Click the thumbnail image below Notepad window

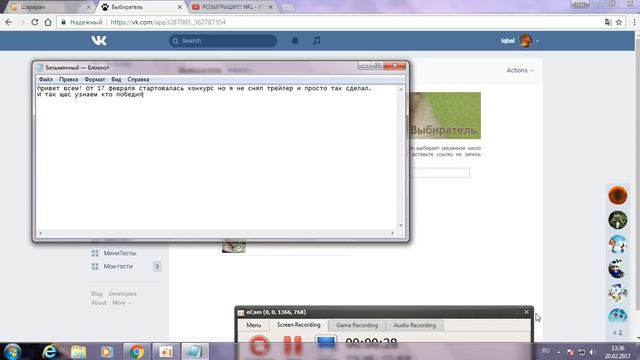pyautogui.click(x=233, y=247)
